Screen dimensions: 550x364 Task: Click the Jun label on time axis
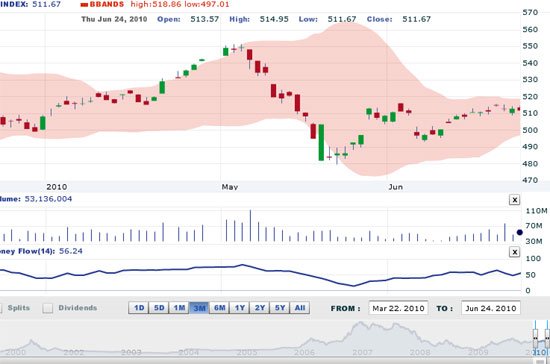point(395,187)
